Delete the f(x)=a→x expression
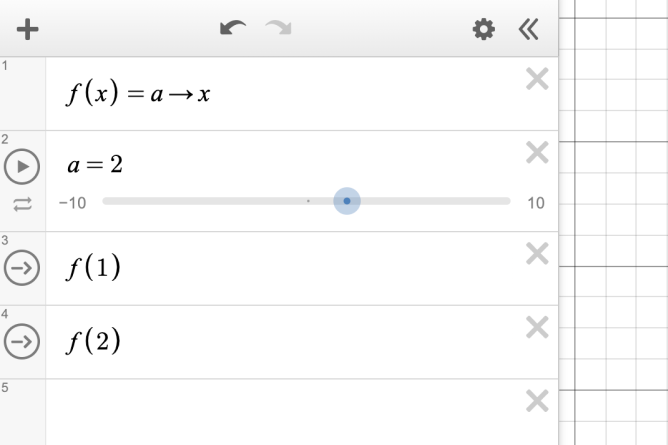The width and height of the screenshot is (668, 445). [537, 80]
